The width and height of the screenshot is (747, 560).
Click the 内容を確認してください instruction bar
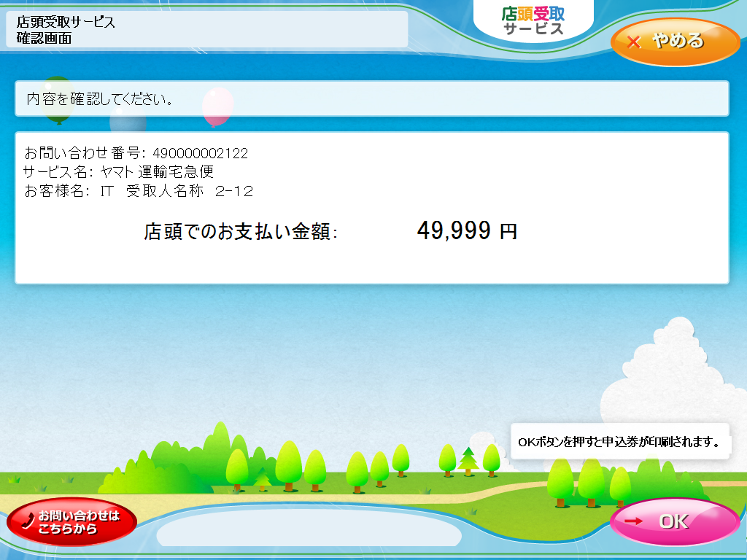[371, 98]
